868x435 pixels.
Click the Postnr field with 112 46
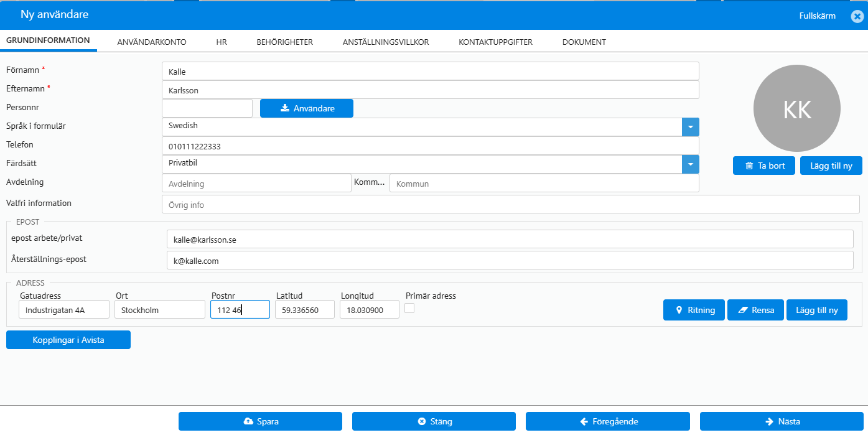tap(240, 309)
